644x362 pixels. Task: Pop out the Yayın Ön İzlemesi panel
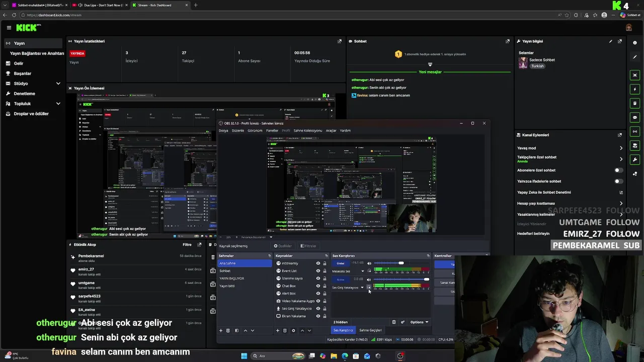[x=340, y=88]
